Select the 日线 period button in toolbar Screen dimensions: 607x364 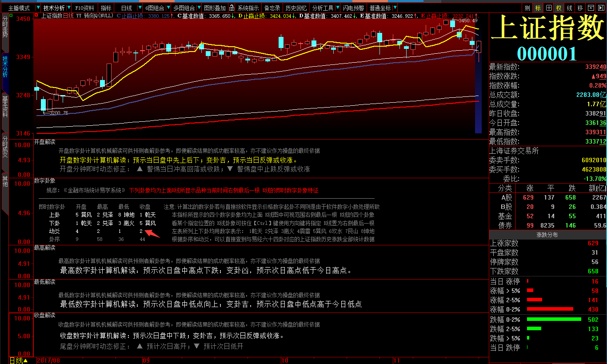click(x=126, y=8)
